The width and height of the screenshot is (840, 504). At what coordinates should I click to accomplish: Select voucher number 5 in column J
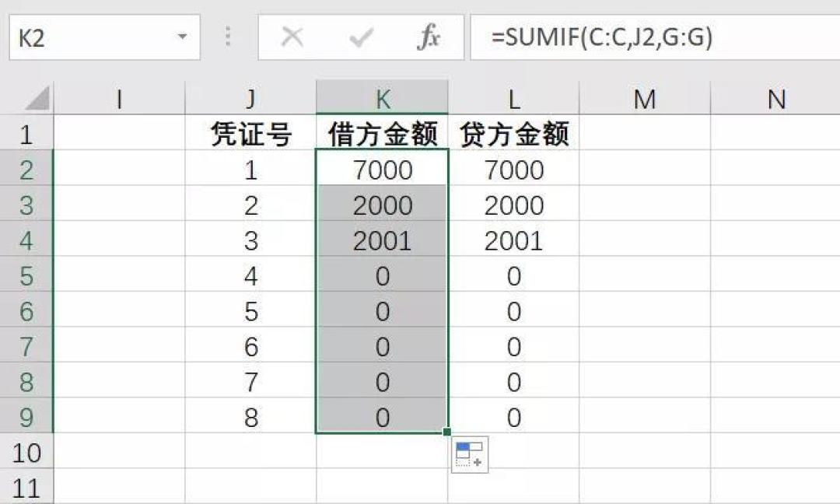coord(250,310)
